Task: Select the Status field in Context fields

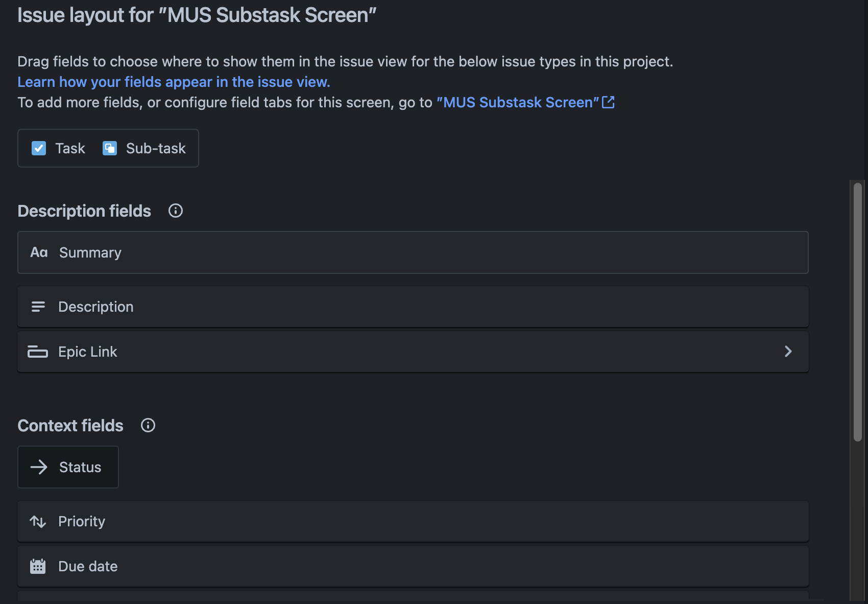Action: (68, 467)
